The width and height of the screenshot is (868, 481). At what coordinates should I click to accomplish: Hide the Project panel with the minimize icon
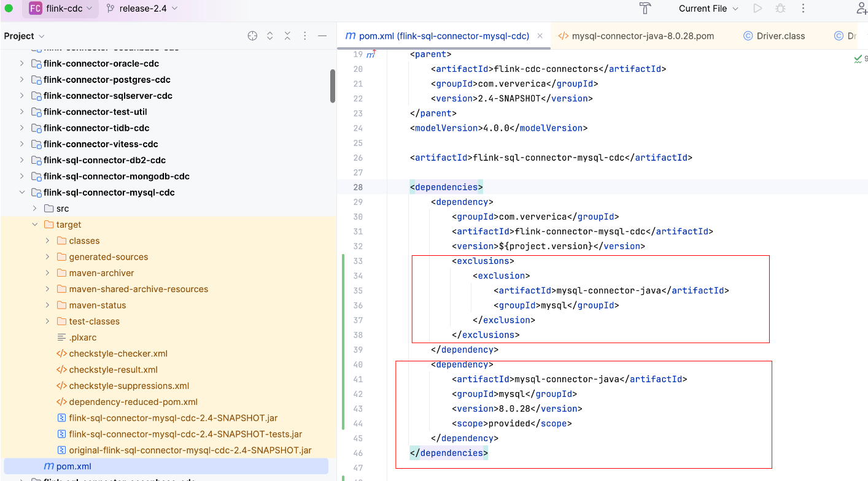coord(322,36)
